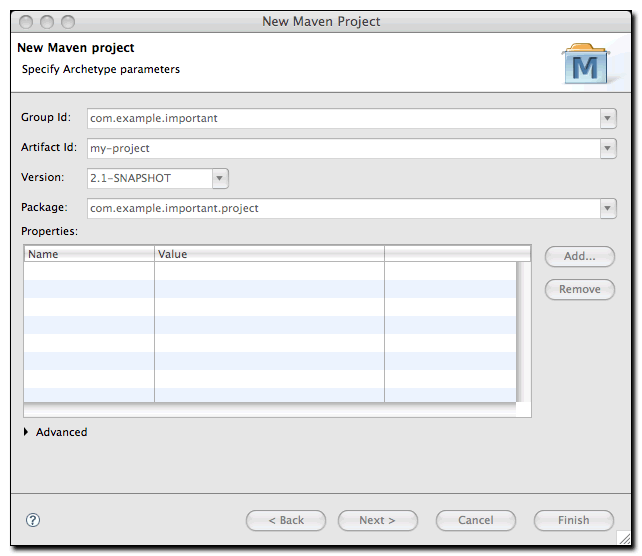This screenshot has width=642, height=556.
Task: Select the Name column header
Action: pos(89,254)
